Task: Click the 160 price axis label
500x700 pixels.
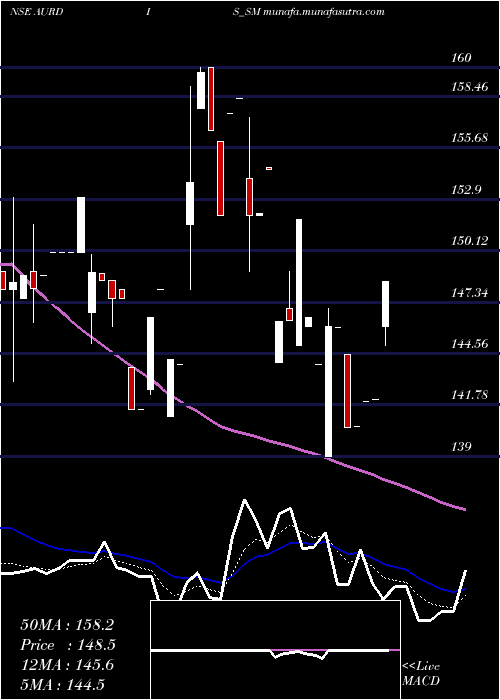Action: point(462,58)
